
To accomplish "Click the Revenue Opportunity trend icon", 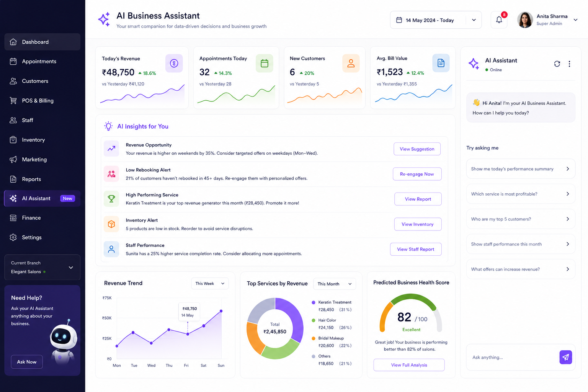I will (x=111, y=149).
